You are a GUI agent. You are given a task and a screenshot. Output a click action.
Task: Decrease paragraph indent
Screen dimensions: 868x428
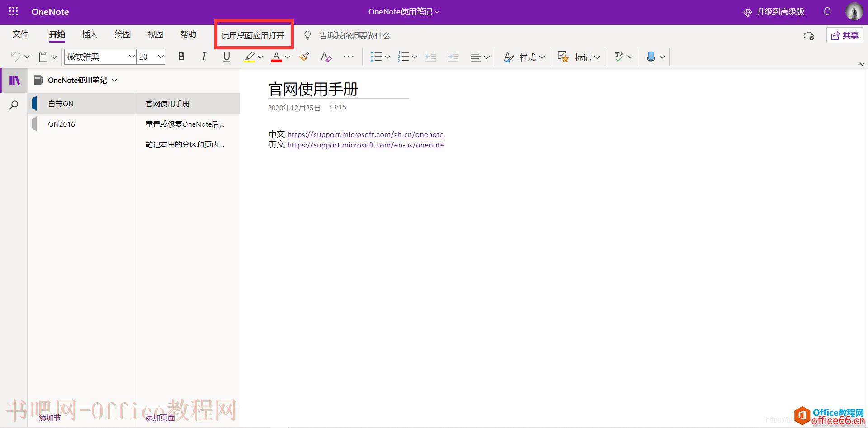coord(431,57)
